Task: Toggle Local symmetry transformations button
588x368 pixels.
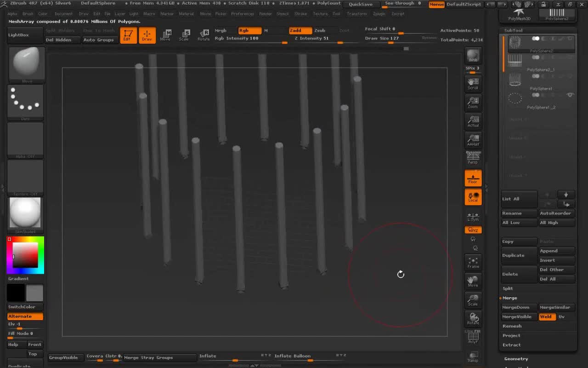Action: (473, 196)
